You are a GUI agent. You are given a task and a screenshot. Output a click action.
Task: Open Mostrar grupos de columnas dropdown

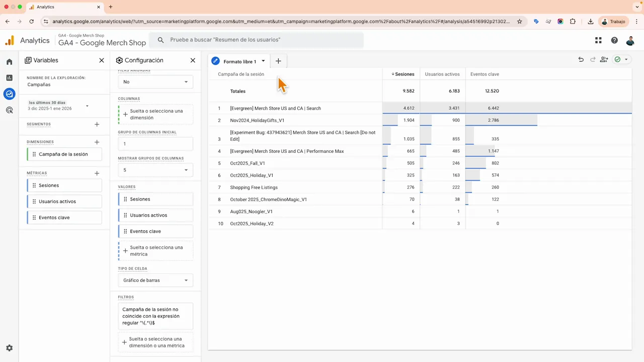[155, 170]
